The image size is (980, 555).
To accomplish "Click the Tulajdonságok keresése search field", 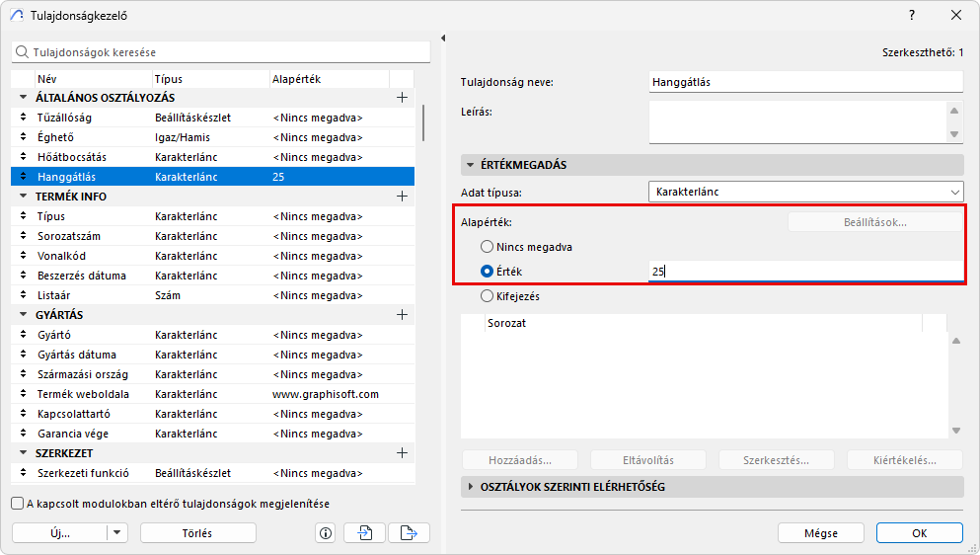I will pos(221,52).
